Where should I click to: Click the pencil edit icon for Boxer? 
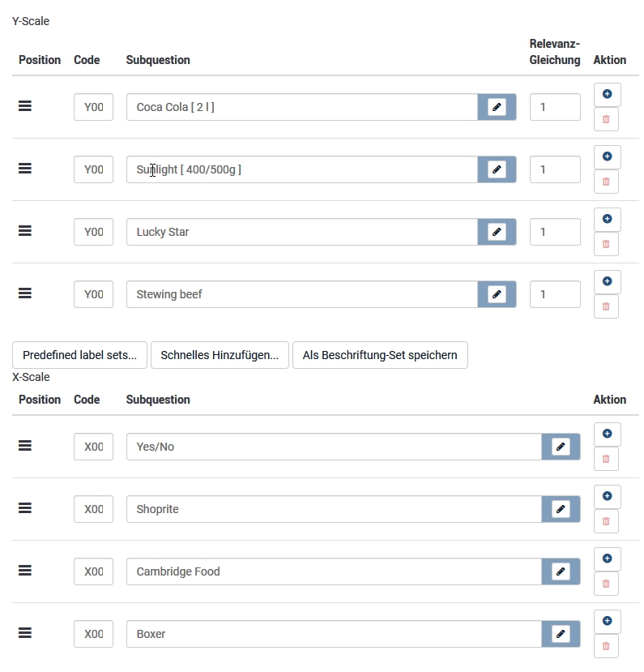561,634
